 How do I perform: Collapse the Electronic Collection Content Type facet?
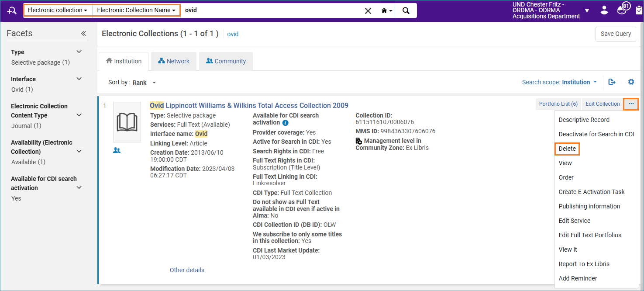[79, 115]
